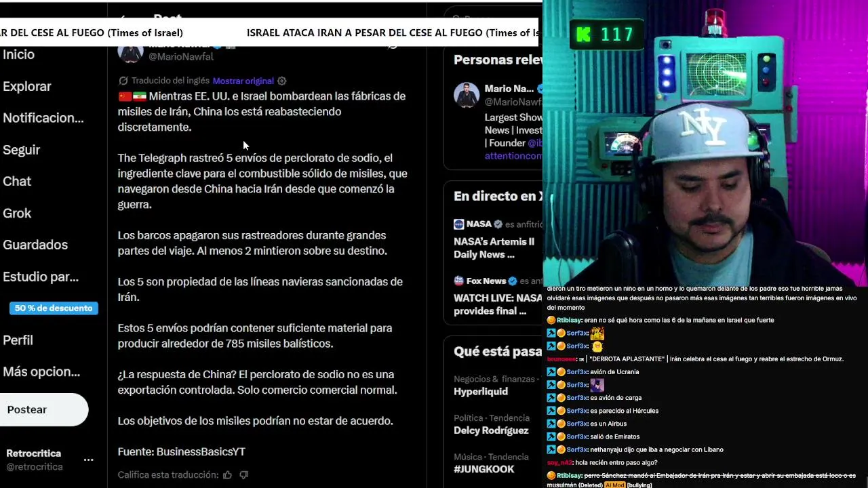Open the Hyperliquid trending topic
The width and height of the screenshot is (868, 488).
[x=481, y=392]
